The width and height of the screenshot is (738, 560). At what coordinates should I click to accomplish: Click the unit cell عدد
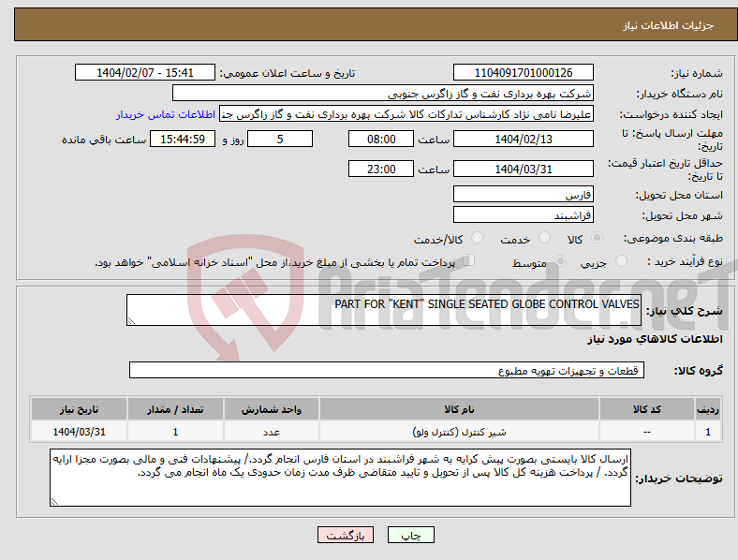(272, 432)
